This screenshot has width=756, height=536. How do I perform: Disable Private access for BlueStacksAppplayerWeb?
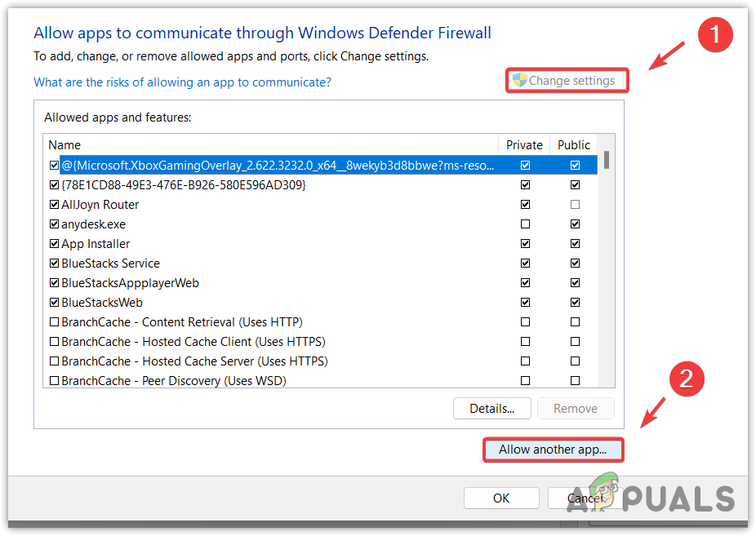[525, 282]
